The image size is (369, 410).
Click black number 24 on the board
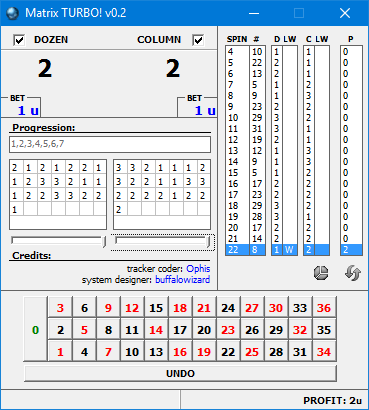[228, 308]
